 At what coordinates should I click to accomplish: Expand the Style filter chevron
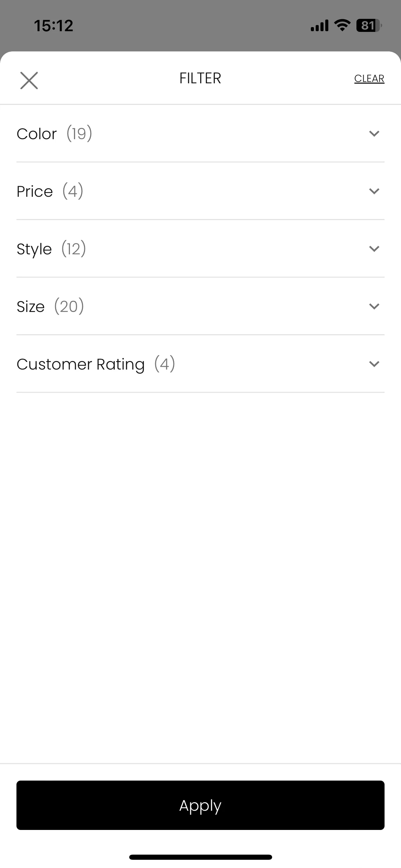[374, 249]
